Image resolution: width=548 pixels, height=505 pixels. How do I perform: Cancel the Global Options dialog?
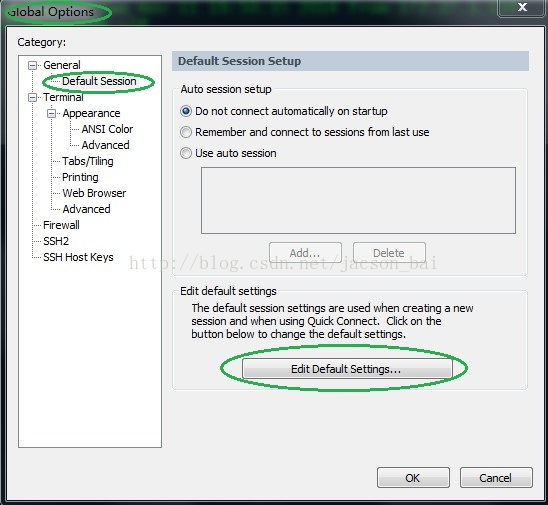pos(496,477)
